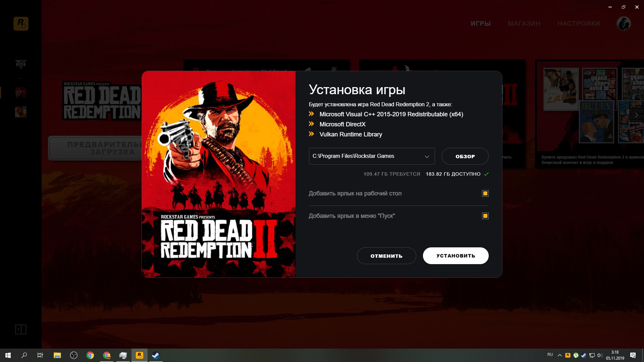Click the УСТАНОВИТЬ install button
The image size is (644, 362).
(455, 256)
